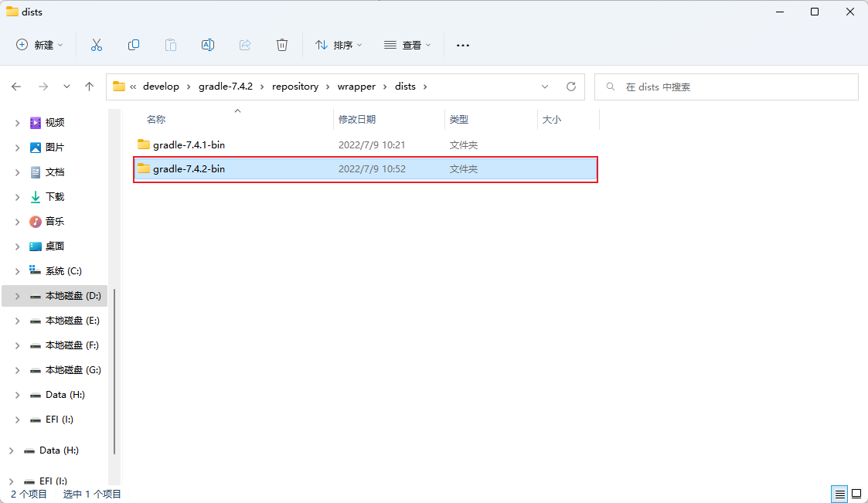Expand the 视频 tree node

tap(17, 123)
